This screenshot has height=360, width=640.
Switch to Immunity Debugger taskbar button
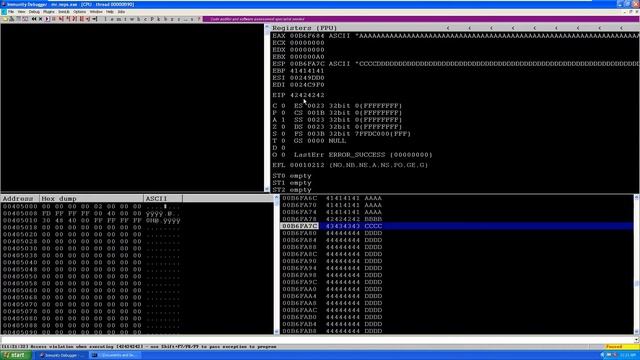click(x=60, y=355)
